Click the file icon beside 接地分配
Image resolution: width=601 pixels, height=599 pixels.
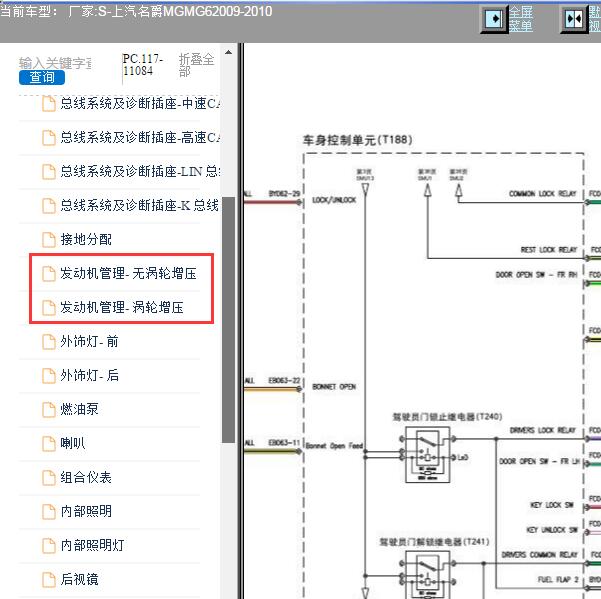(49, 240)
